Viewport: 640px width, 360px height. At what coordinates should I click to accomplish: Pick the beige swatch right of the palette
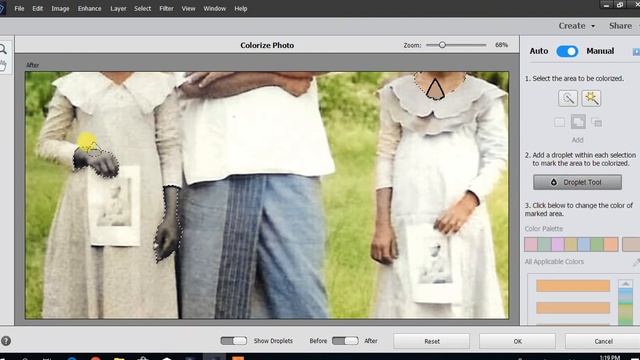coord(631,244)
